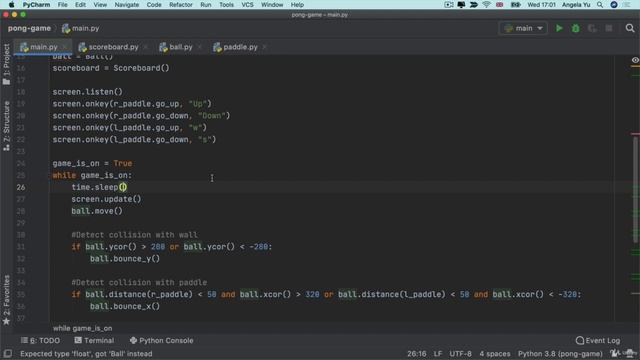Toggle tool window bars icon bottom-left

(7, 353)
